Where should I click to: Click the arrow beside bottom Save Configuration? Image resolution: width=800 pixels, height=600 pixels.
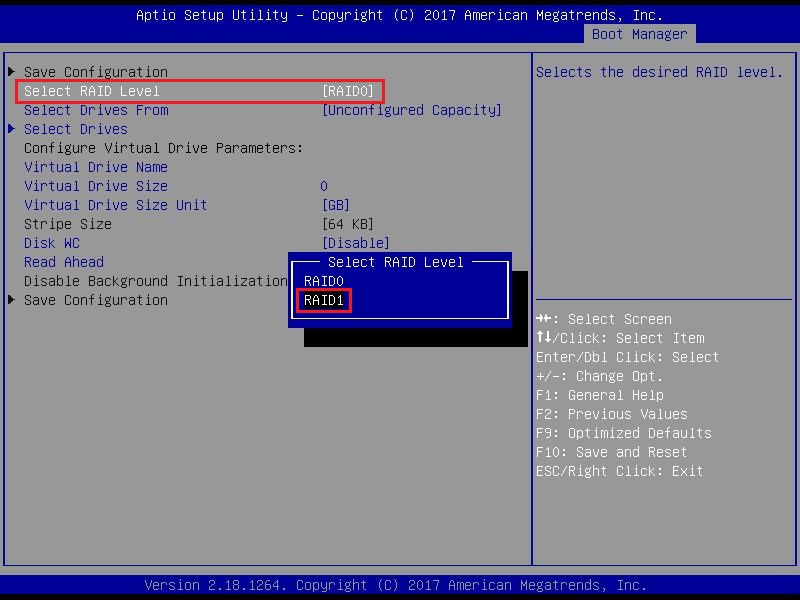pyautogui.click(x=12, y=300)
